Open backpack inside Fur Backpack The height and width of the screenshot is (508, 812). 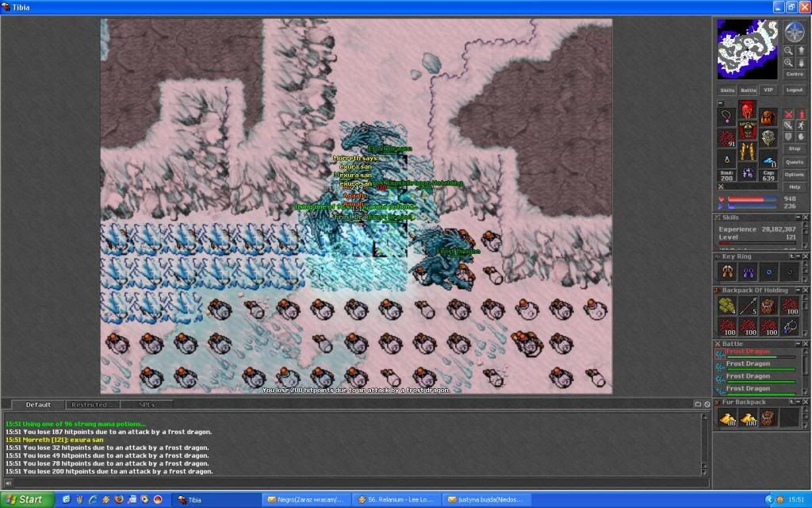tap(768, 418)
